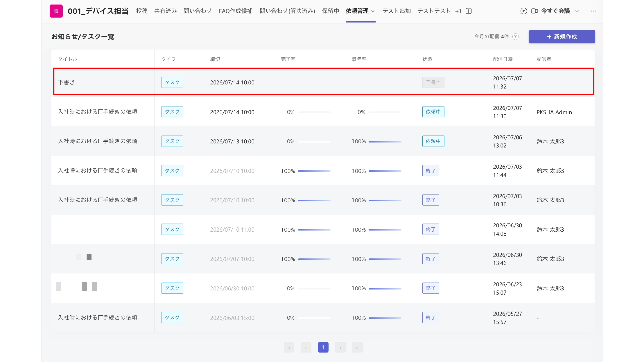644x362 pixels.
Task: Click the delivery date 2026/06/30 13:46
Action: [507, 259]
